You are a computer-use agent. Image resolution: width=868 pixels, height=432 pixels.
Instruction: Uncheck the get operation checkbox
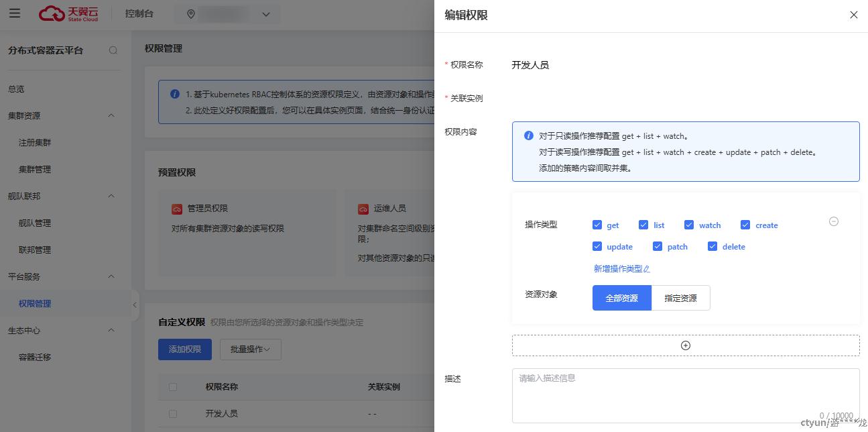pos(597,225)
